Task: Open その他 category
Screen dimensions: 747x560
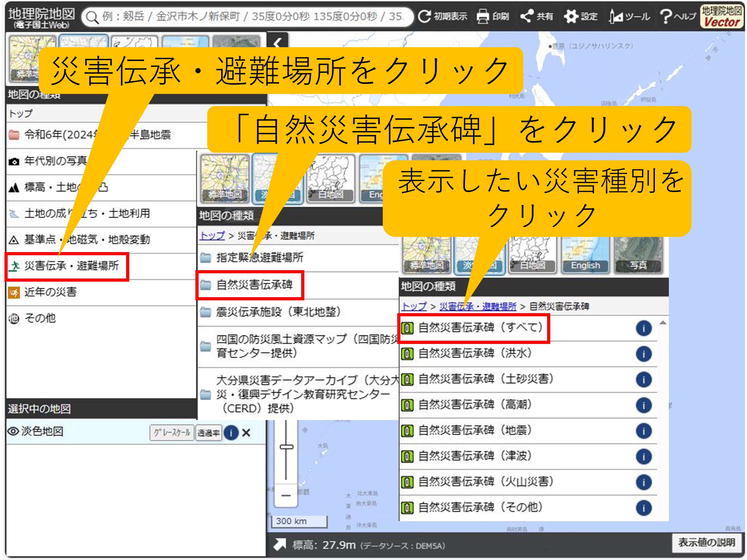Action: (101, 318)
